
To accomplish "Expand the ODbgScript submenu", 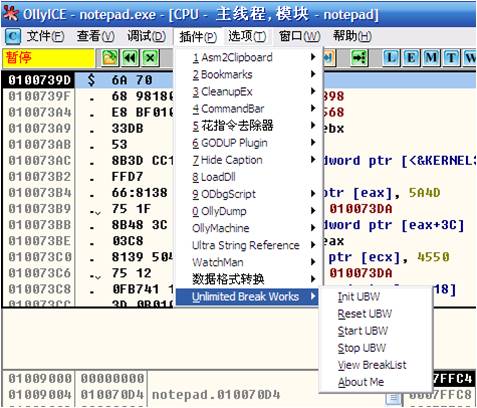I will click(x=248, y=194).
